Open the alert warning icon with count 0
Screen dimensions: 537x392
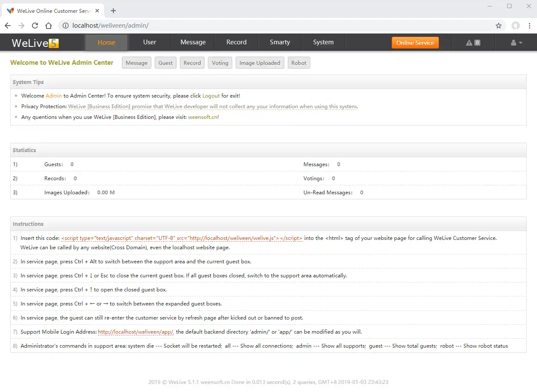473,43
